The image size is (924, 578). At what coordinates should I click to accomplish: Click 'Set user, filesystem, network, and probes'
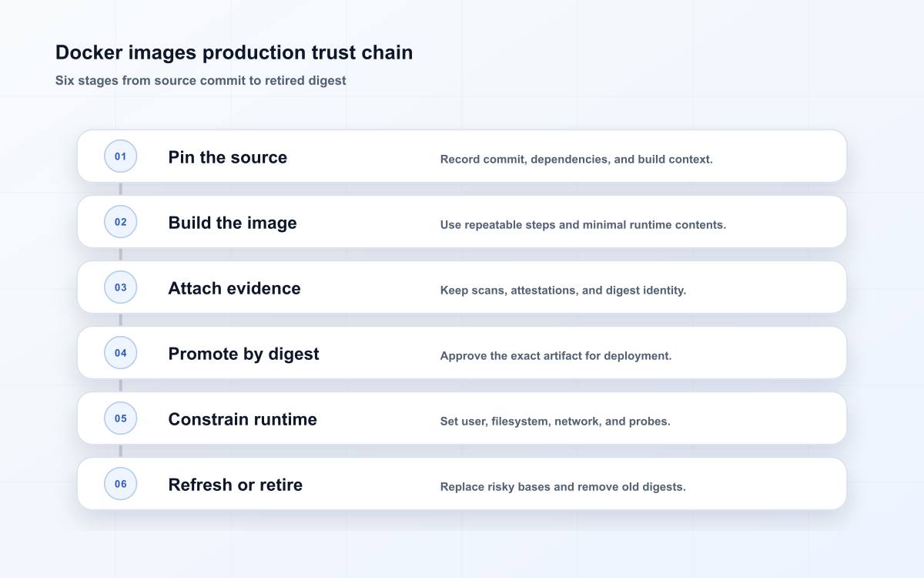point(555,422)
